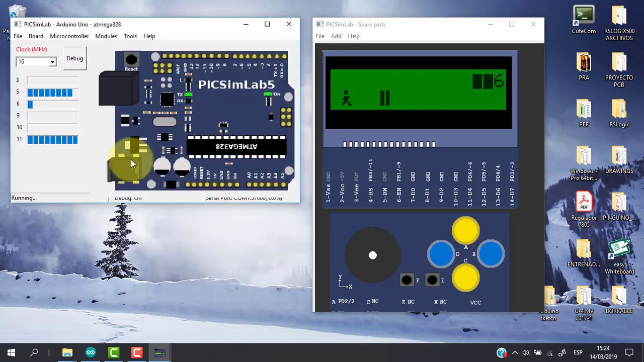Open notification center icon
The width and height of the screenshot is (644, 362).
pos(629,352)
